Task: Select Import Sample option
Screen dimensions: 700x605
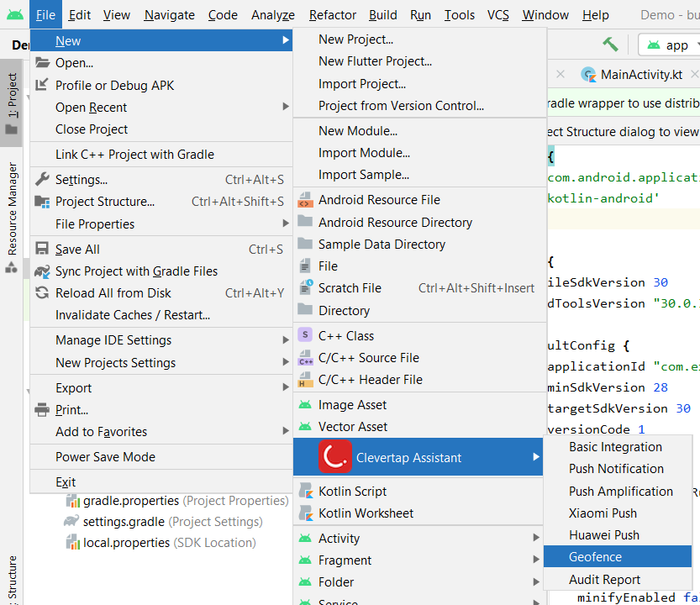Action: 419,175
